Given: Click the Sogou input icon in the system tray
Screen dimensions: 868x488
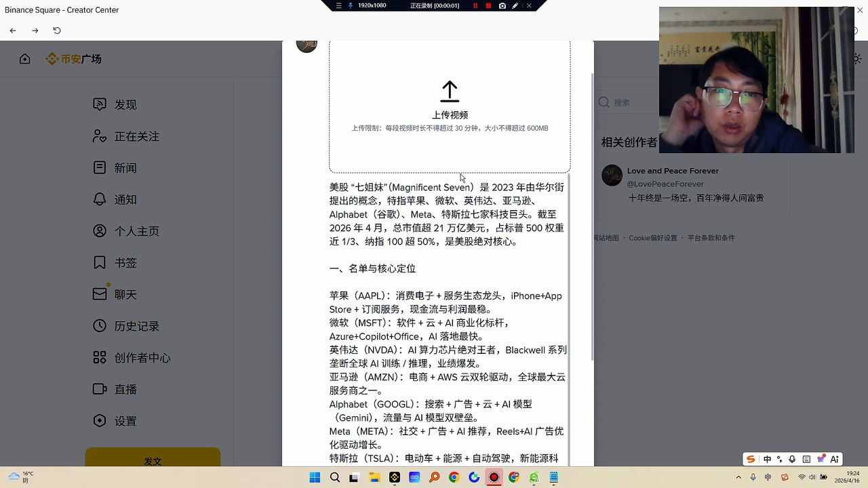Looking at the screenshot, I should pyautogui.click(x=785, y=478).
